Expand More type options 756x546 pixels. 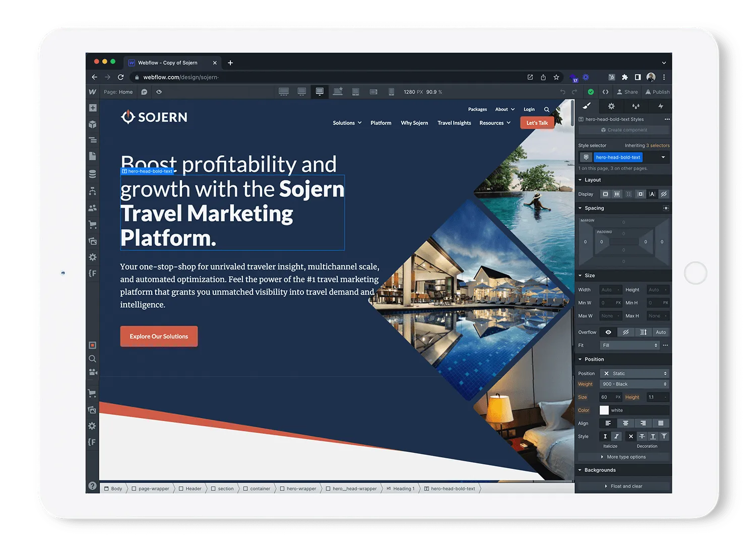point(623,457)
